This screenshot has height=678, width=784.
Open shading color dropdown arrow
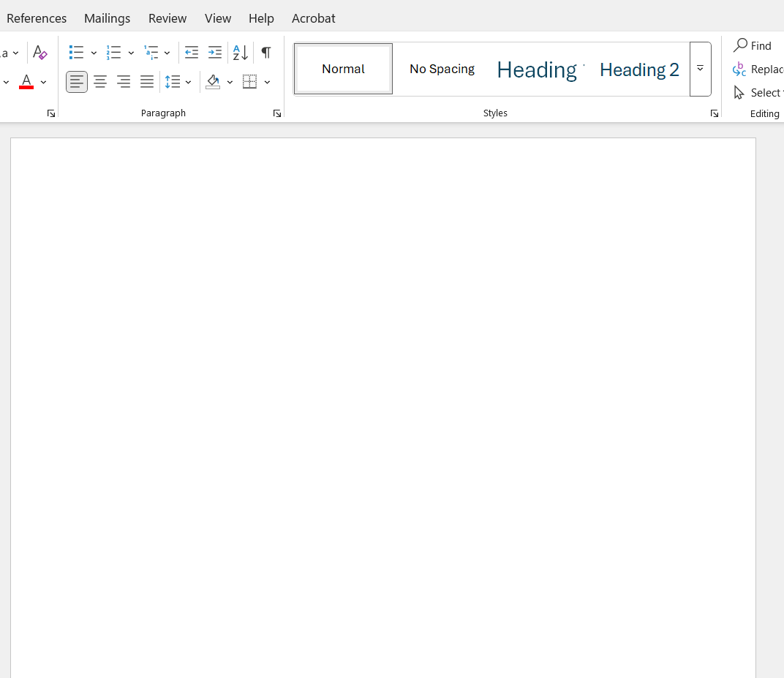[x=230, y=82]
